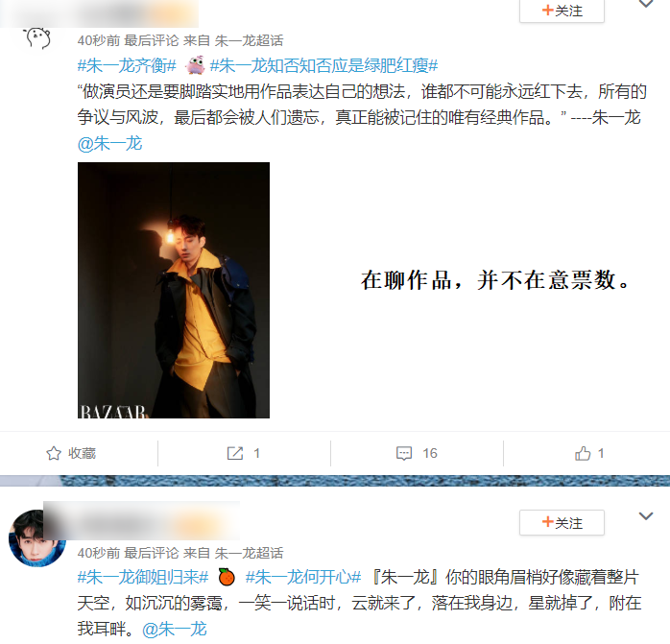Click the 朱一龙超话 source in the first post
Screen dimensions: 670x644
[x=250, y=40]
